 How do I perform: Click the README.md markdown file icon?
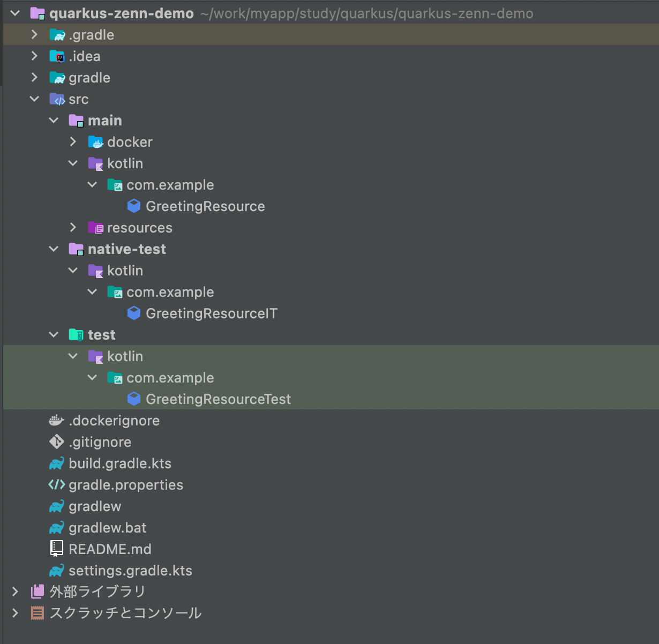pyautogui.click(x=57, y=549)
